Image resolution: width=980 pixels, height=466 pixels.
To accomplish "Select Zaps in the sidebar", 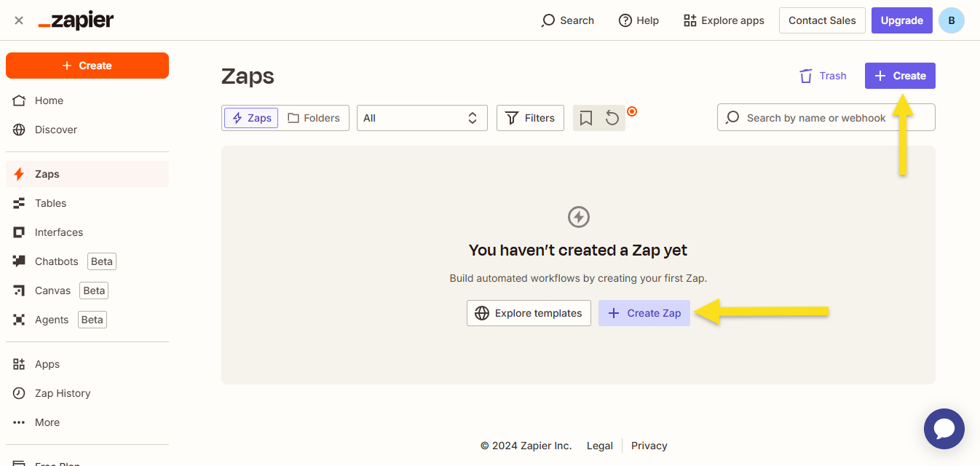I will click(87, 174).
